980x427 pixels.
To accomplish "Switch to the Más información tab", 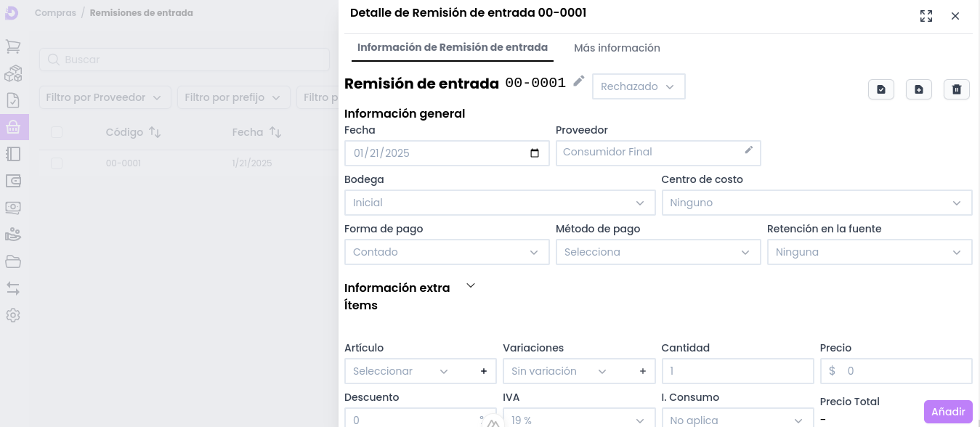I will (x=617, y=48).
